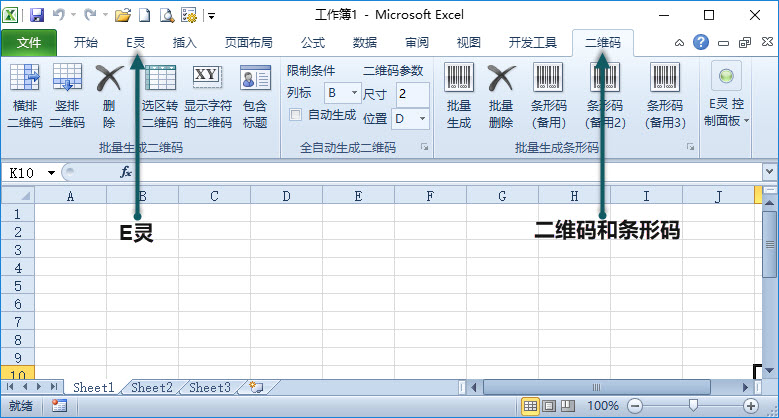Open the E灵 控制面板 button
This screenshot has height=418, width=779.
[726, 94]
